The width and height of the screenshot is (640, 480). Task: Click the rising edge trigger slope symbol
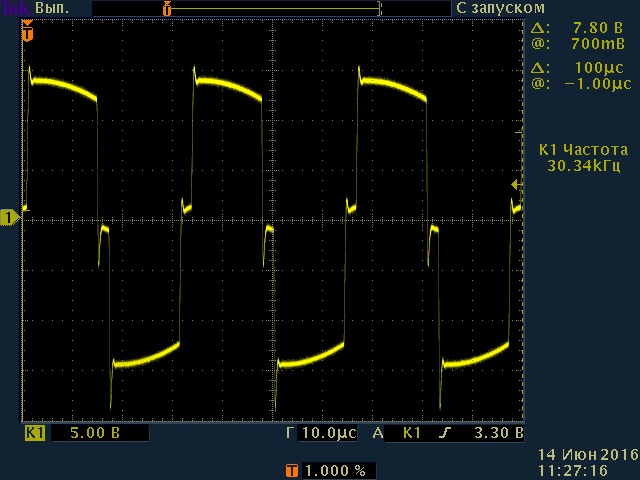(x=441, y=434)
